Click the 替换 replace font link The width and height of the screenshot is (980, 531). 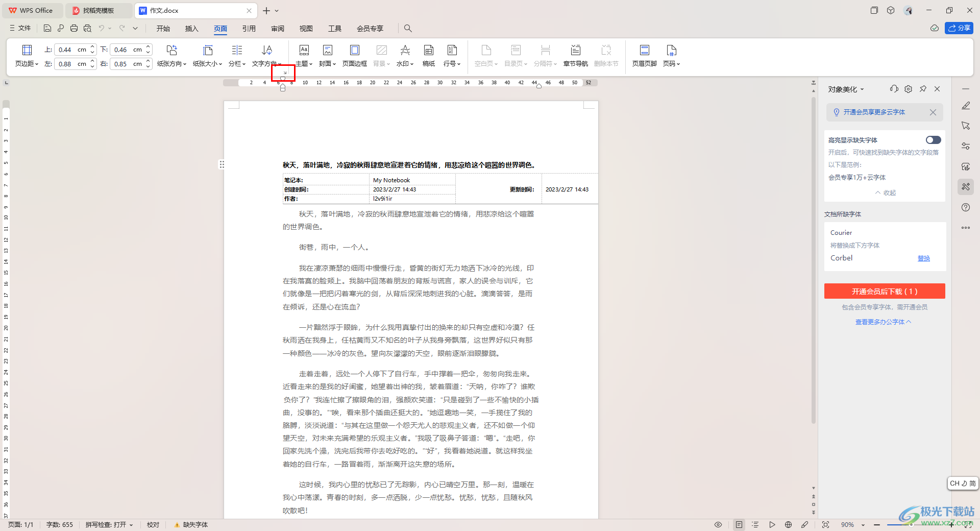pos(924,258)
